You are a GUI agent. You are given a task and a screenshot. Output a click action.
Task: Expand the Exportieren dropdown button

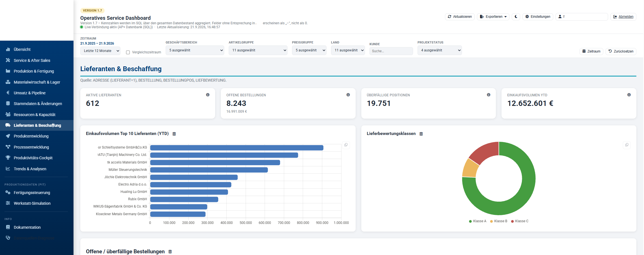[493, 17]
